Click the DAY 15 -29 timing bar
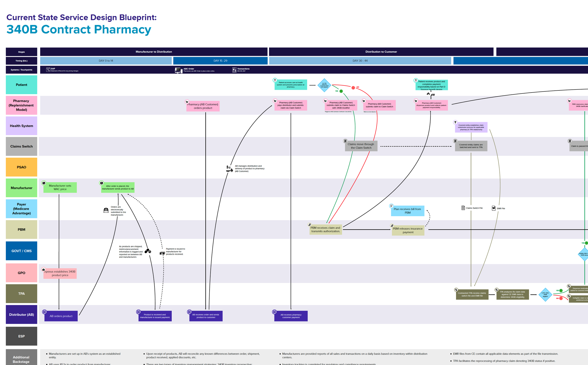 click(220, 61)
